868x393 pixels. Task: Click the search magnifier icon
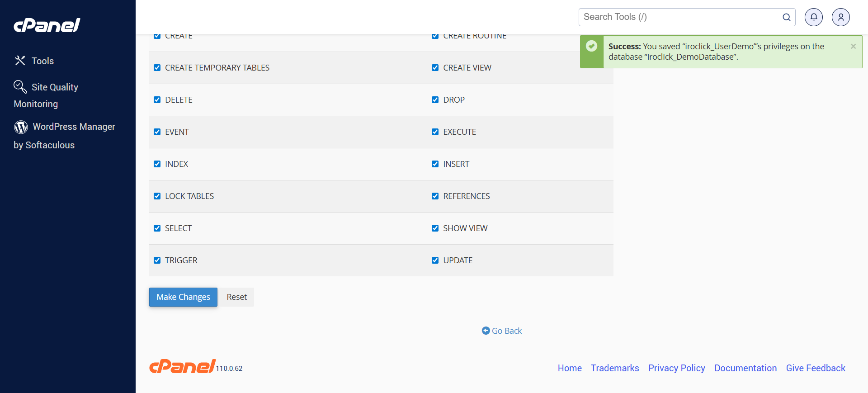point(786,17)
